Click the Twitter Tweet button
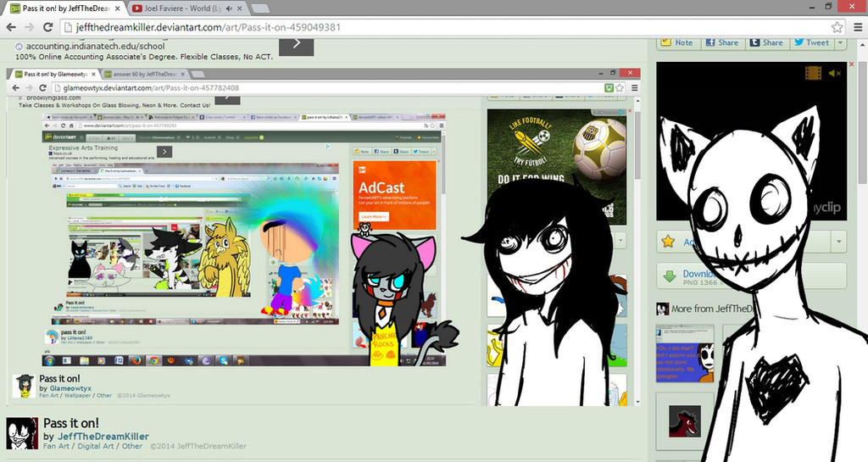Viewport: 868px width, 462px height. [x=811, y=43]
